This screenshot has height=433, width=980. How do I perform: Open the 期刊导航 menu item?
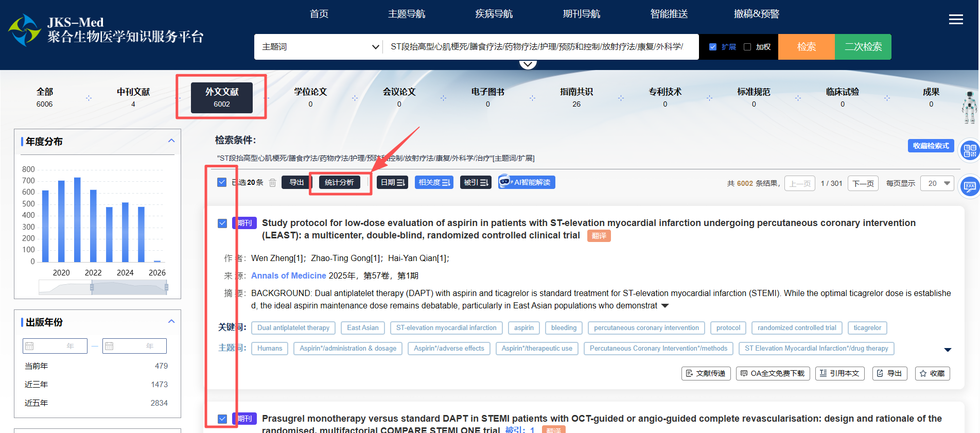click(x=581, y=14)
